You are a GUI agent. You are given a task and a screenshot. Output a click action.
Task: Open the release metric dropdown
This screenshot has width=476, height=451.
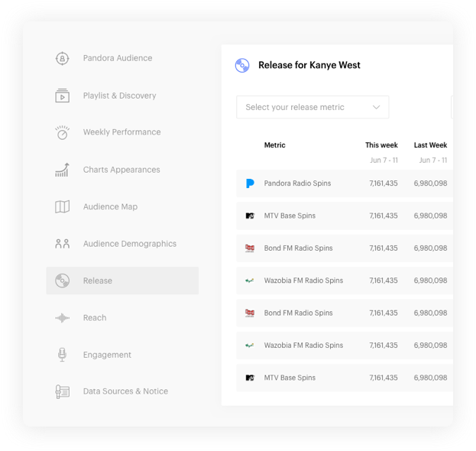point(312,107)
